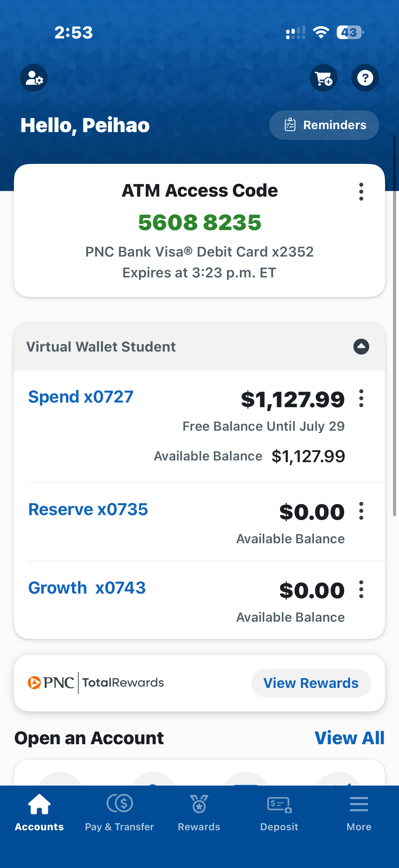
Task: Open Reserve x0735 more options
Action: tap(361, 511)
